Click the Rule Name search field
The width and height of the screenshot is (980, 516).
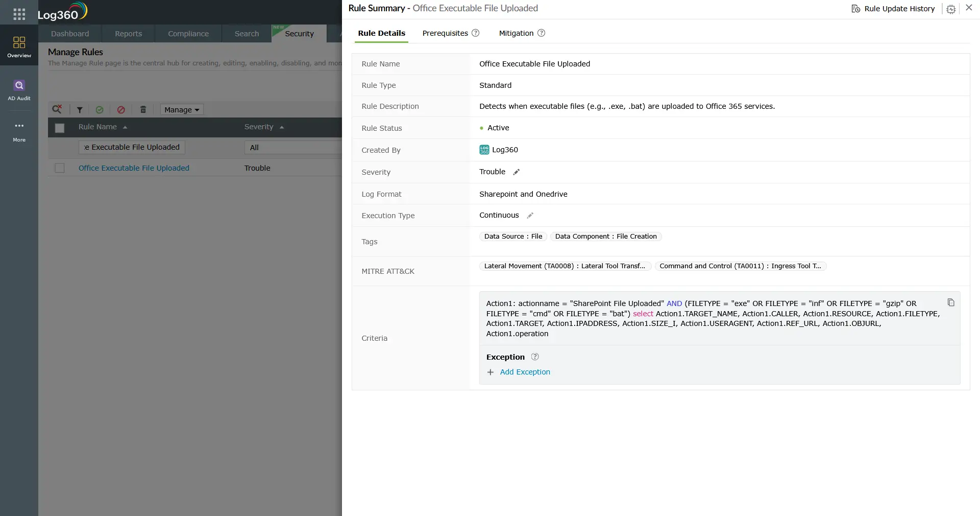click(x=132, y=147)
